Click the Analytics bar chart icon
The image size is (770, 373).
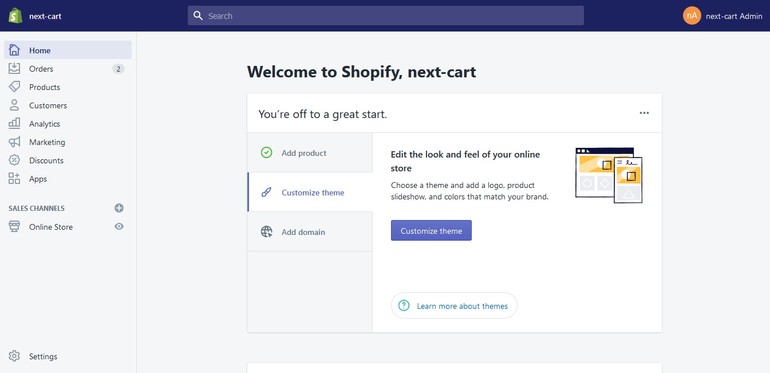click(14, 124)
